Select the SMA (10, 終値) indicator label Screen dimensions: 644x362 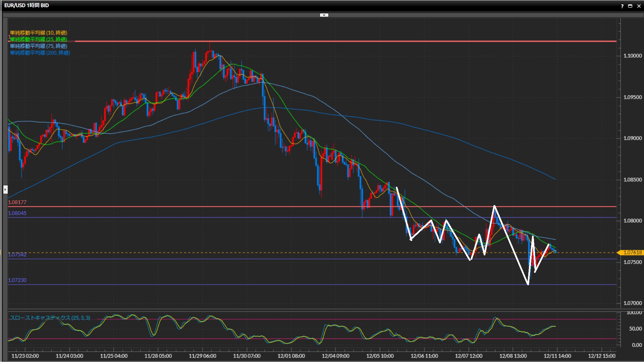point(39,33)
